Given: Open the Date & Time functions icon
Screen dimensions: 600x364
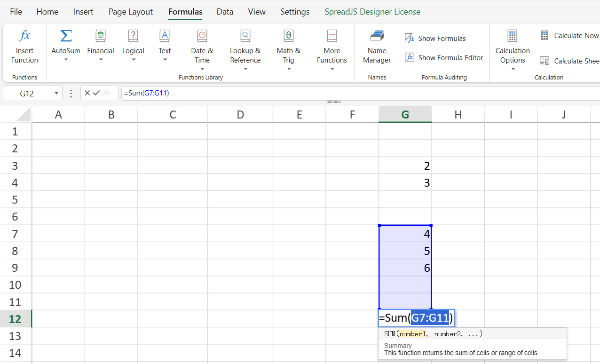Looking at the screenshot, I should 202,36.
